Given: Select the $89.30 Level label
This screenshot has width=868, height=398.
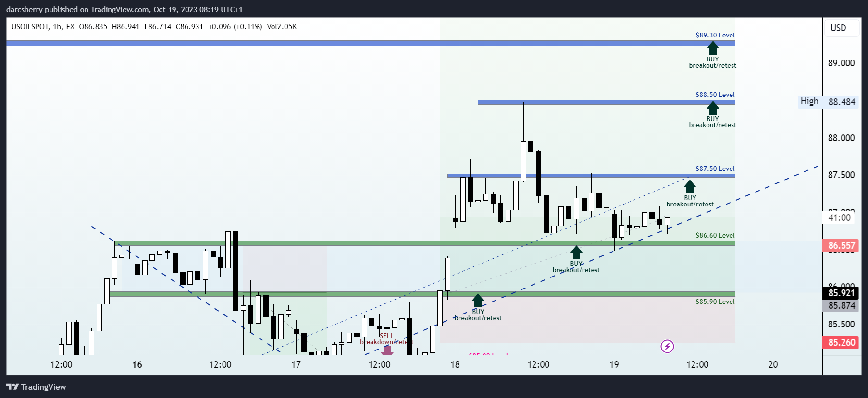Looking at the screenshot, I should tap(715, 35).
